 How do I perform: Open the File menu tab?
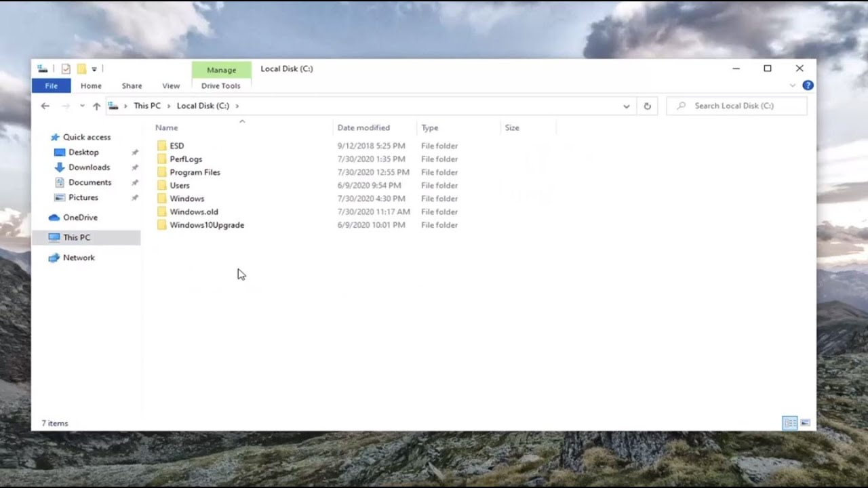[x=51, y=86]
